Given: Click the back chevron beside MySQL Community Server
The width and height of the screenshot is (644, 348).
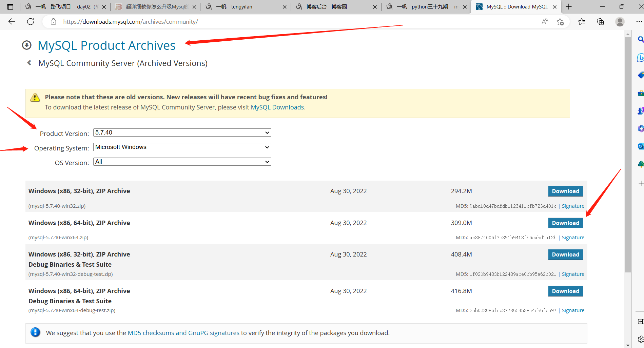Looking at the screenshot, I should click(30, 63).
